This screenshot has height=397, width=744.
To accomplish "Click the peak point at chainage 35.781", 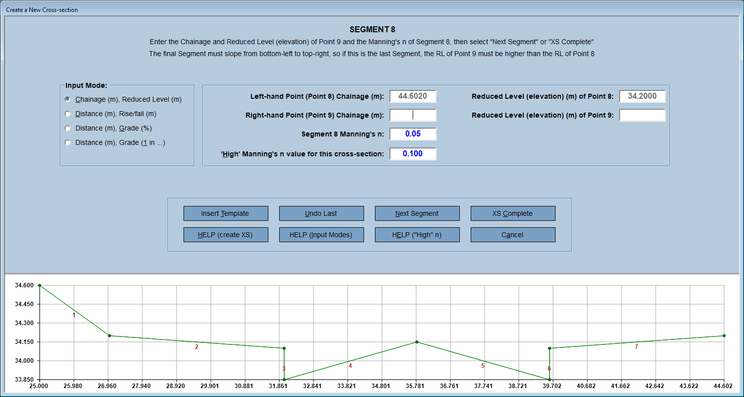I will (417, 342).
